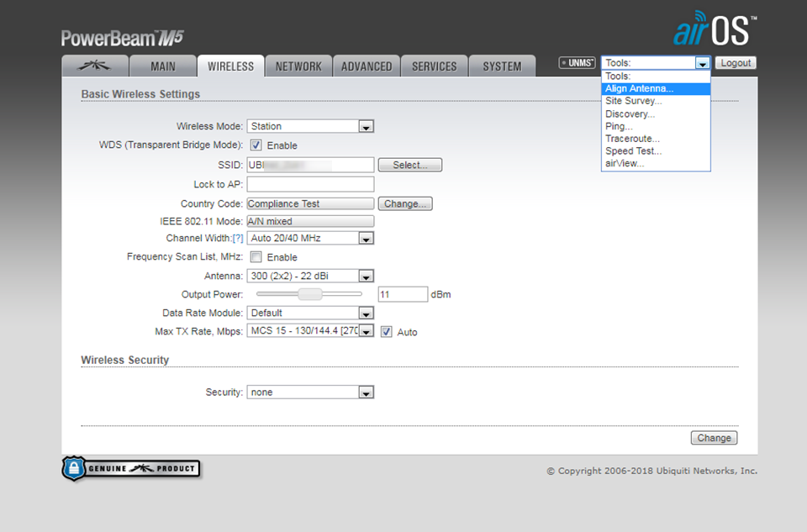The width and height of the screenshot is (807, 532).
Task: Toggle WDS Transparent Bridge Mode checkbox
Action: [x=256, y=145]
